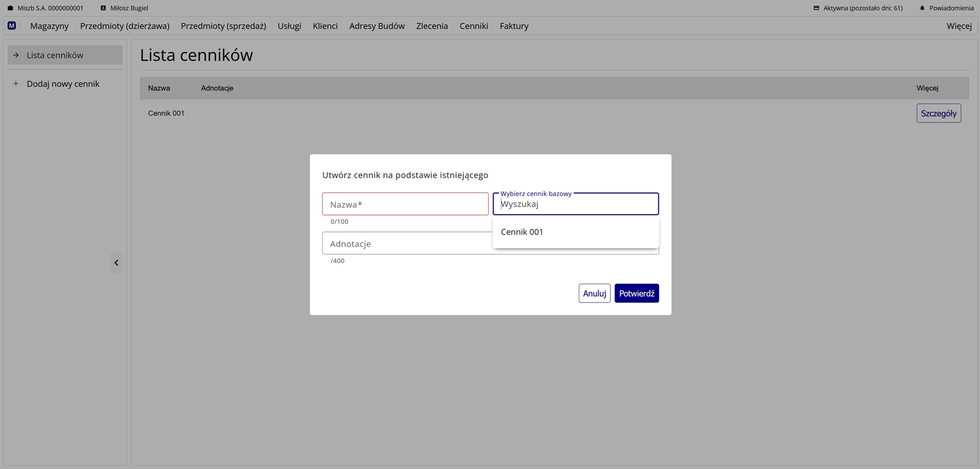Click the Wybierz cennik bazowy search box

click(575, 204)
